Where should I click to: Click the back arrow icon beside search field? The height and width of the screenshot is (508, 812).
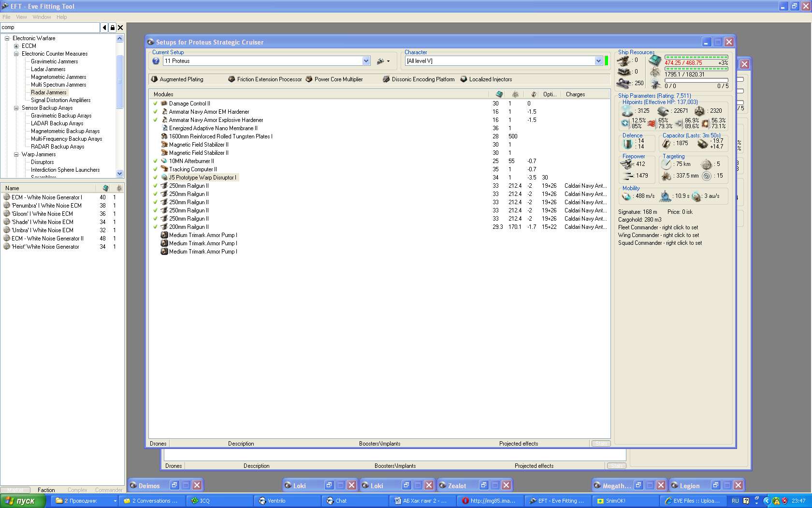pyautogui.click(x=104, y=28)
